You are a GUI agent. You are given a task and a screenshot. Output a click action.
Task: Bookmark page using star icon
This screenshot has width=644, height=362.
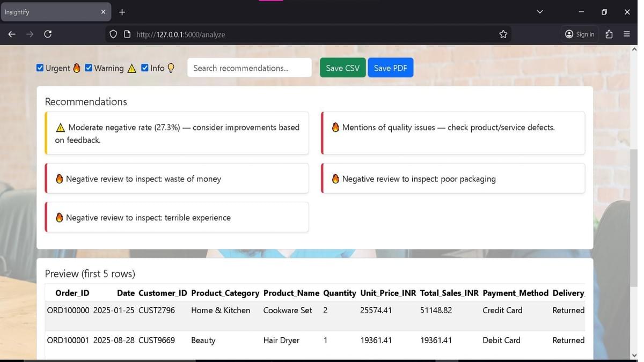pos(503,34)
